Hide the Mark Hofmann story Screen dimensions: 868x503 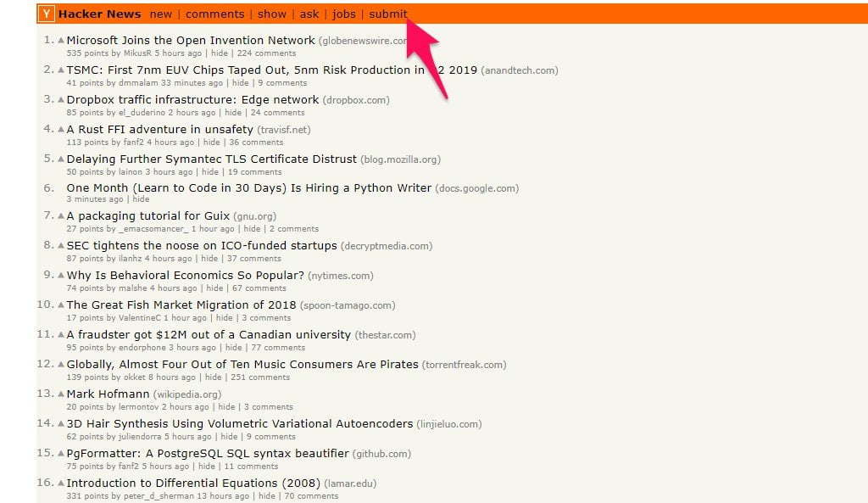coord(226,406)
